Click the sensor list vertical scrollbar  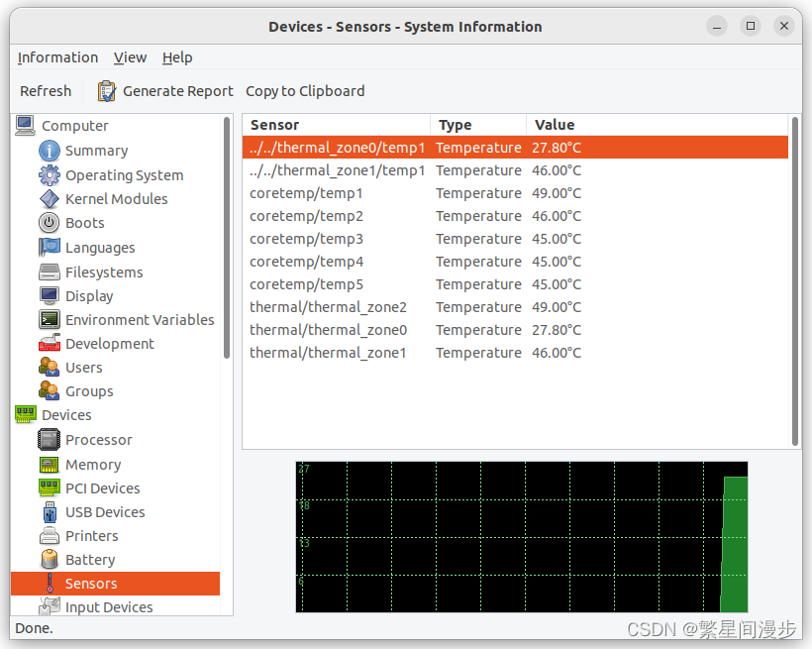795,281
